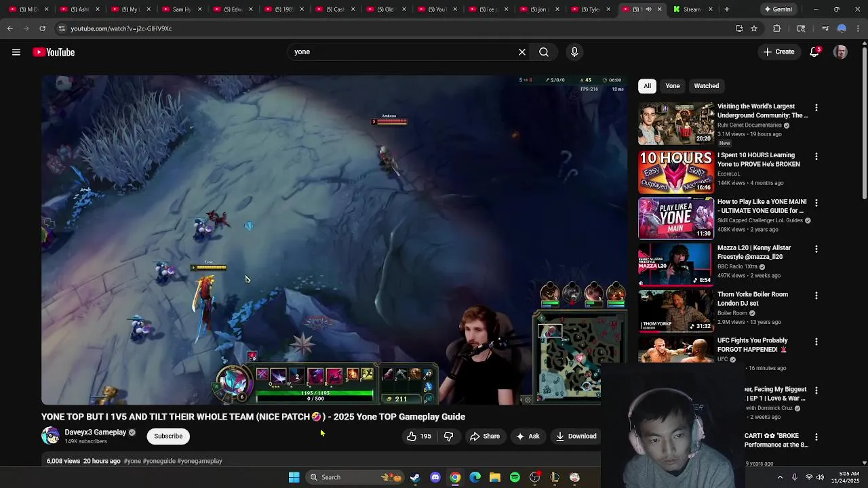Image resolution: width=868 pixels, height=488 pixels.
Task: Open Thom Yorke Boiler Room thumbnail
Action: pyautogui.click(x=675, y=311)
